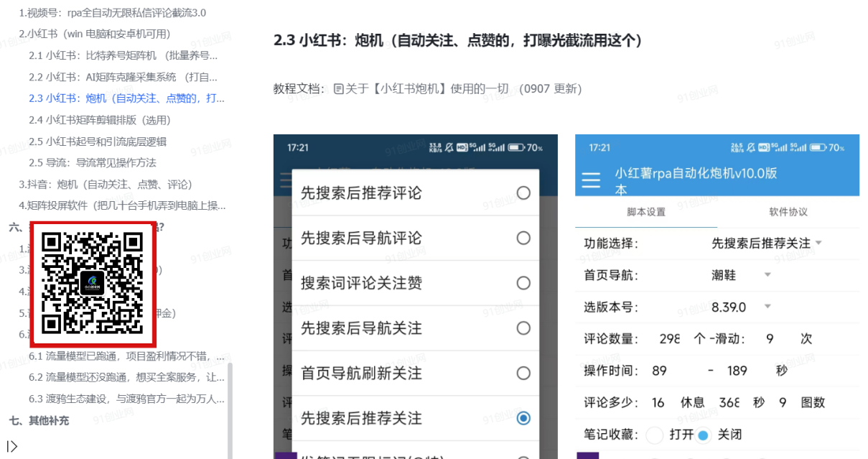
Task: Select 先搜索后导航评论 radio option
Action: tap(523, 238)
